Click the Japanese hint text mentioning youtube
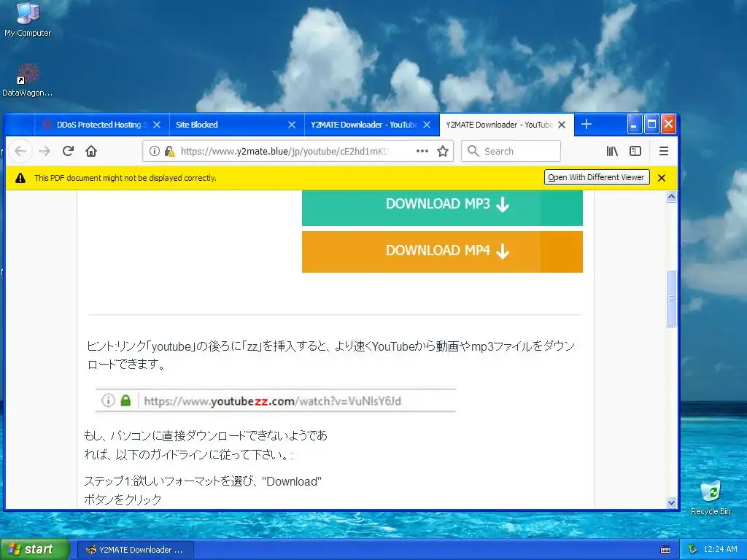Image resolution: width=747 pixels, height=560 pixels. 330,355
